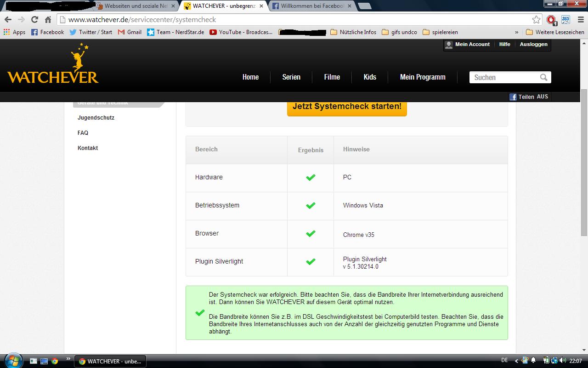Open Mein Account link
Viewport: 588px width, 368px height.
468,45
